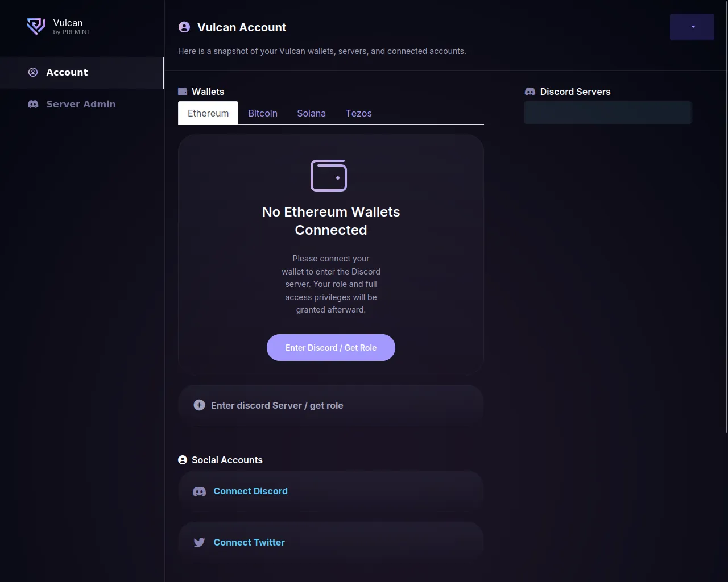Screen dimensions: 728x582
Task: Expand Enter discord Server / get role
Action: point(331,405)
